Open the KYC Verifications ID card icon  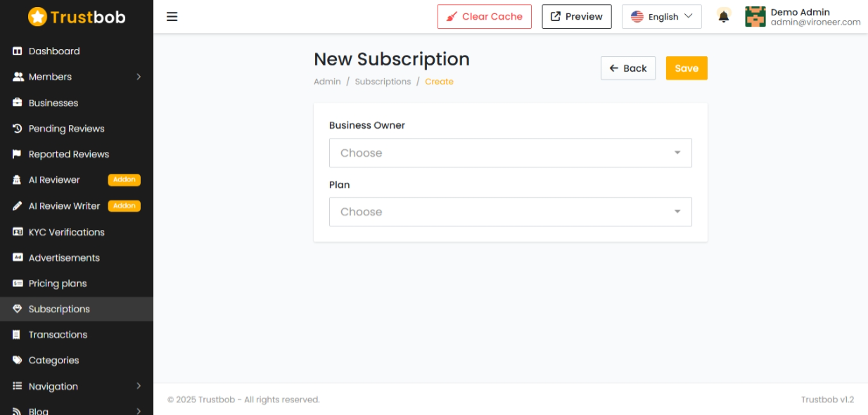pyautogui.click(x=18, y=232)
